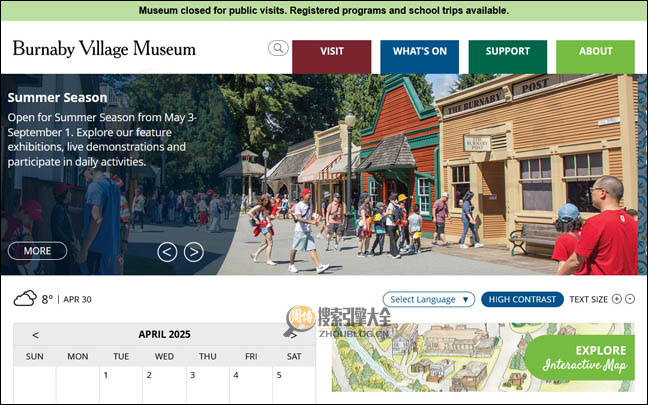This screenshot has height=405, width=648.
Task: Click the SAT column header
Action: [294, 356]
